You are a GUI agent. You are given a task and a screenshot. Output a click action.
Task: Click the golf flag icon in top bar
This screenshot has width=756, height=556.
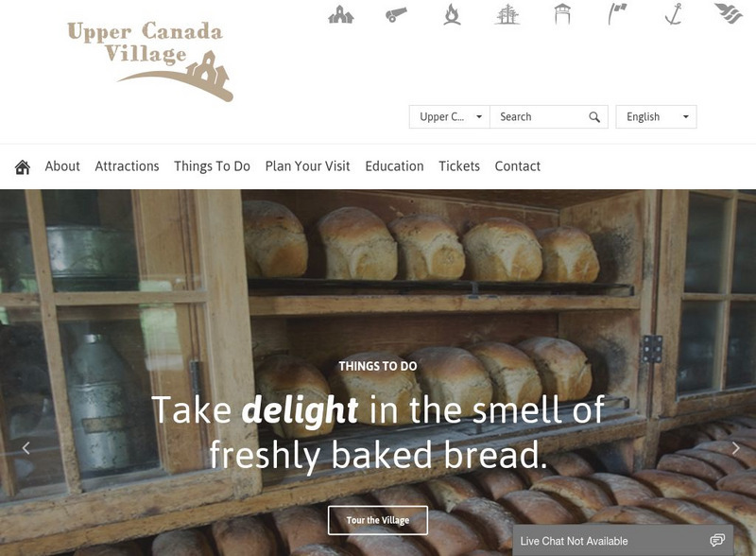pyautogui.click(x=617, y=13)
